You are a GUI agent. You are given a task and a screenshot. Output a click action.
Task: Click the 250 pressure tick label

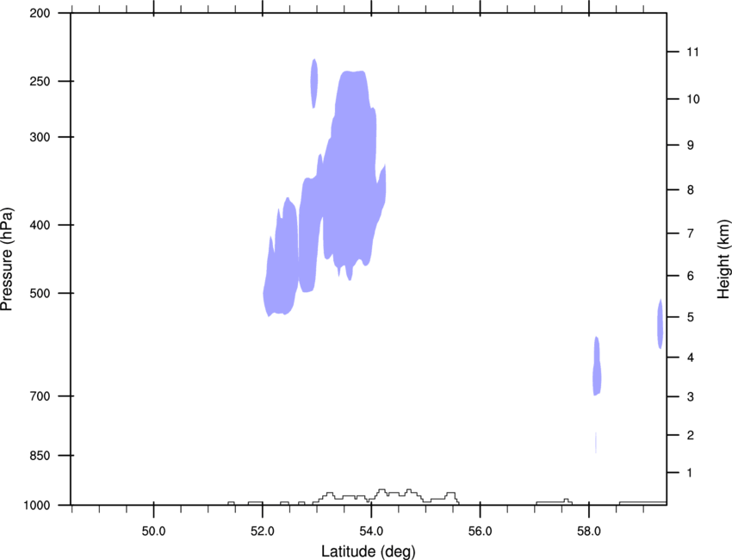(40, 81)
